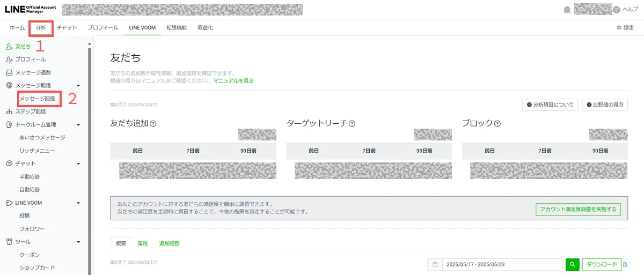Open the 収益化 tab
Screen dimensions: 644x275
coord(205,27)
